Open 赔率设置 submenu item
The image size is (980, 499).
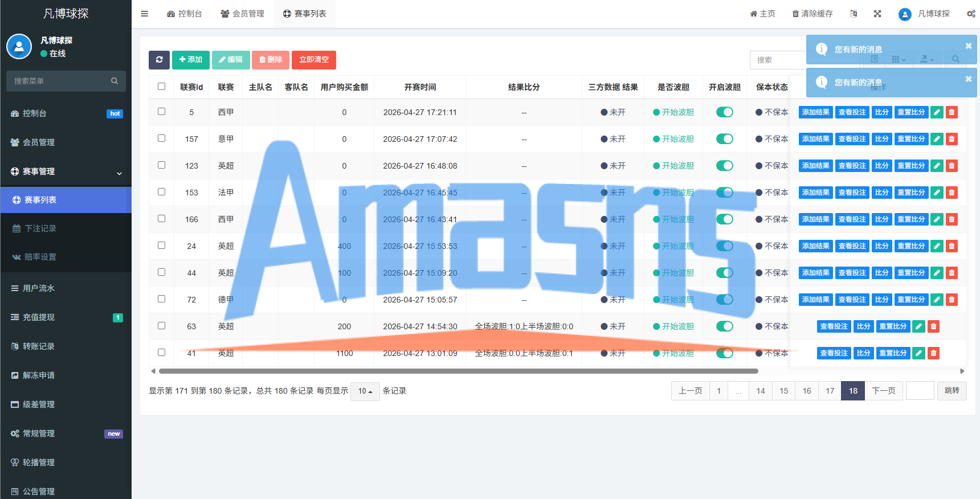click(x=66, y=257)
